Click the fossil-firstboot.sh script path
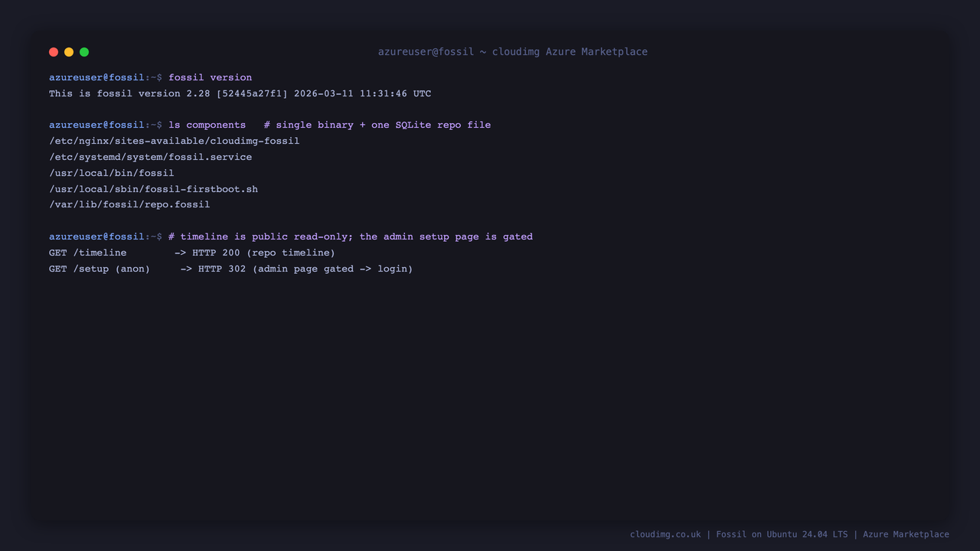Image resolution: width=980 pixels, height=551 pixels. point(153,189)
